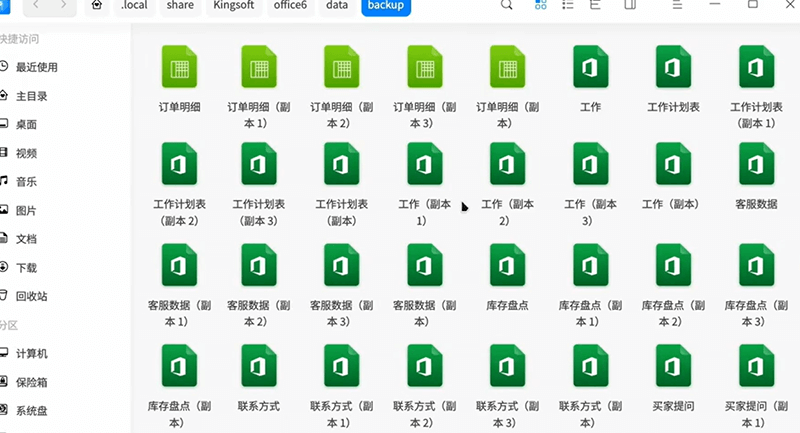800x433 pixels.
Task: Select 订单明细(副本) file icon
Action: pyautogui.click(x=507, y=67)
